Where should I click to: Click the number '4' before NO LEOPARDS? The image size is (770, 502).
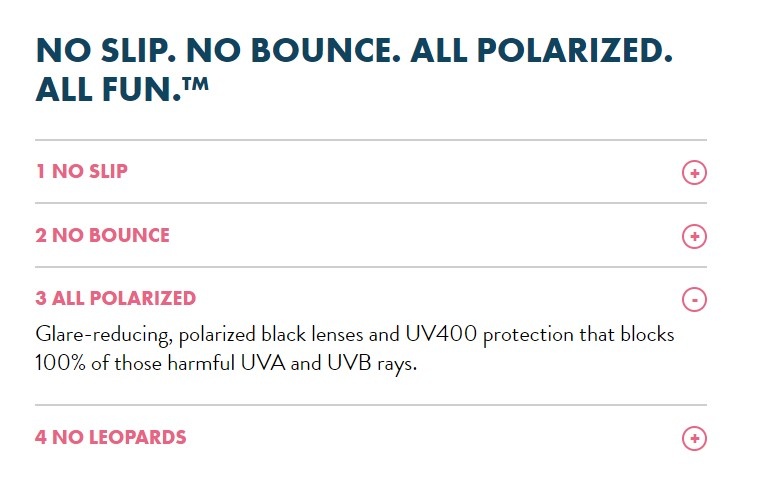41,437
